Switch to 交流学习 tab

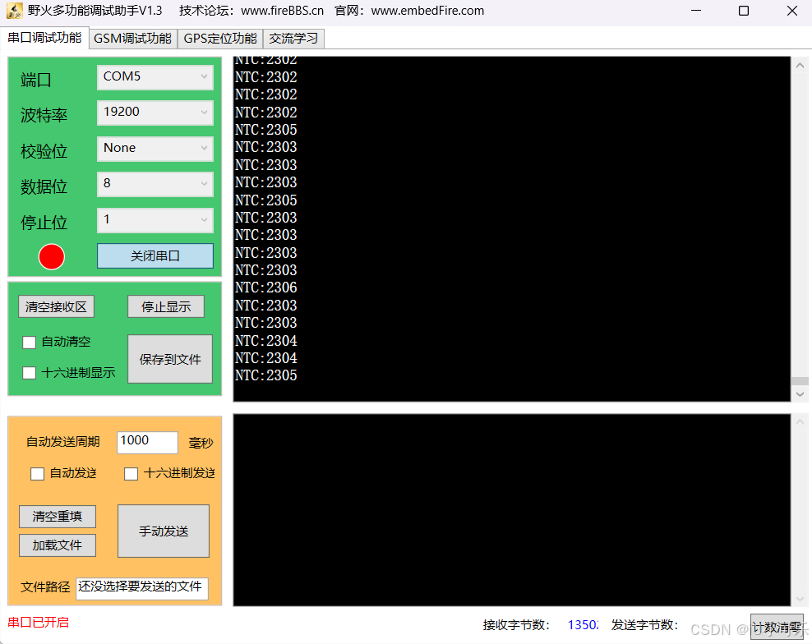pos(293,39)
